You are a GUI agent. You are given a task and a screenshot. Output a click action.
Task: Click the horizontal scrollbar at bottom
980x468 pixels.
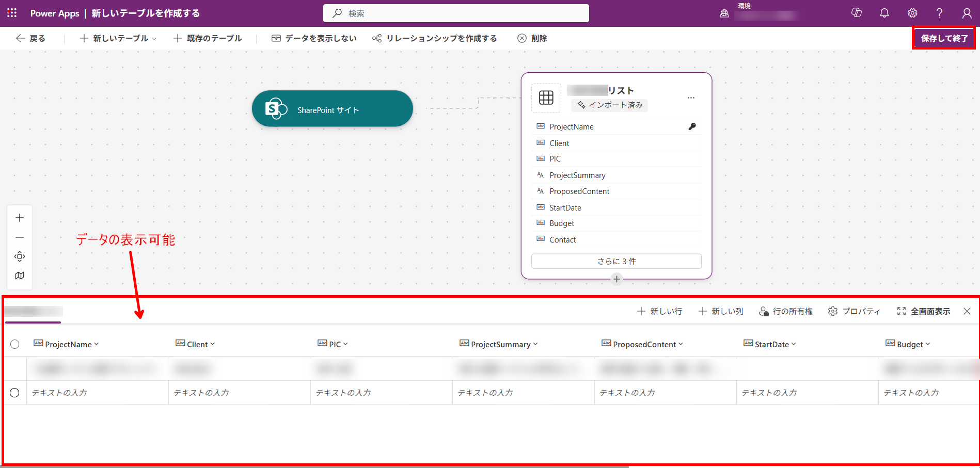pyautogui.click(x=315, y=466)
